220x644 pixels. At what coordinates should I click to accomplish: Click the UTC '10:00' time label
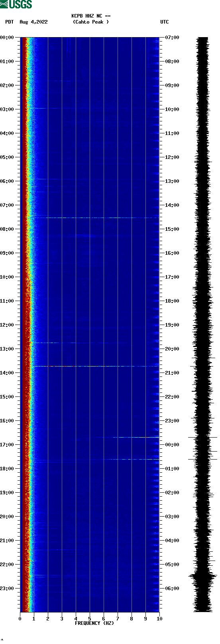[x=172, y=109]
